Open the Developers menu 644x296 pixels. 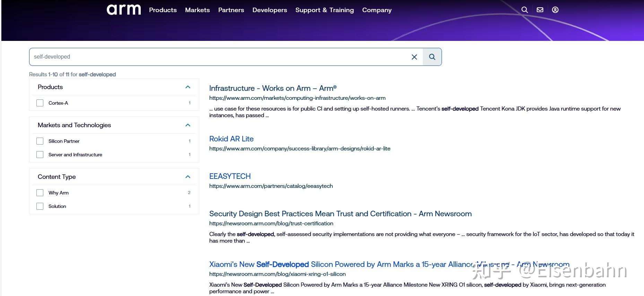coord(270,10)
